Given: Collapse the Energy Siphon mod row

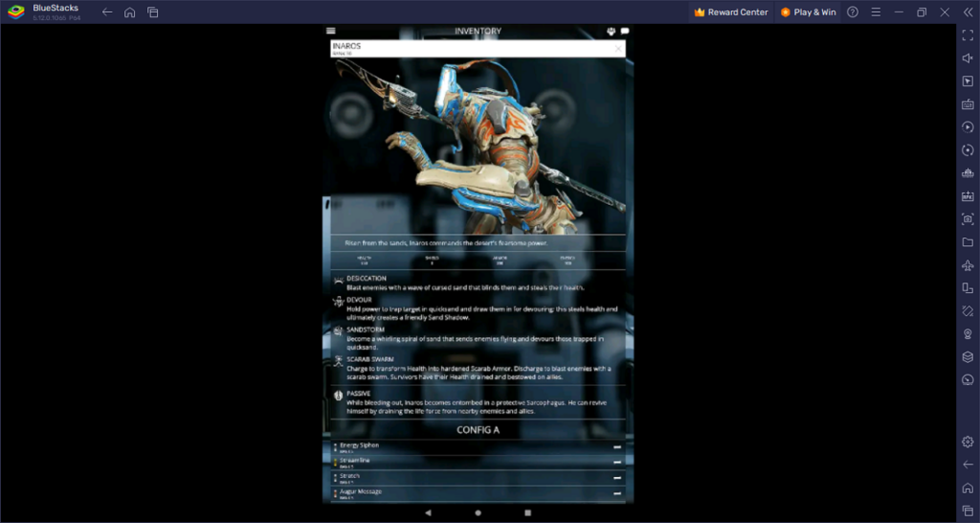Looking at the screenshot, I should pyautogui.click(x=617, y=447).
